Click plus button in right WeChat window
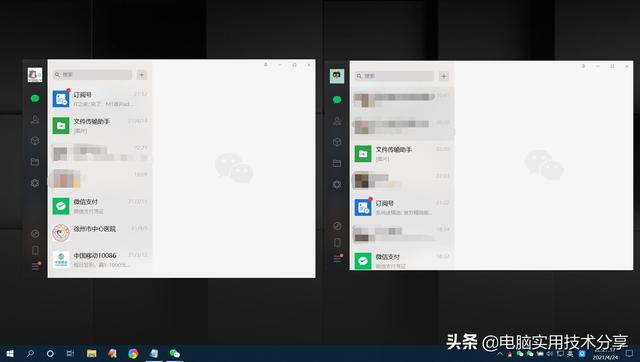The width and height of the screenshot is (640, 362). pos(444,76)
